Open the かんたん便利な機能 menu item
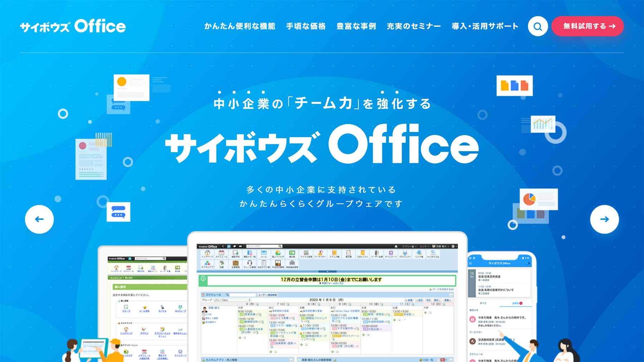This screenshot has width=644, height=362. pyautogui.click(x=240, y=26)
